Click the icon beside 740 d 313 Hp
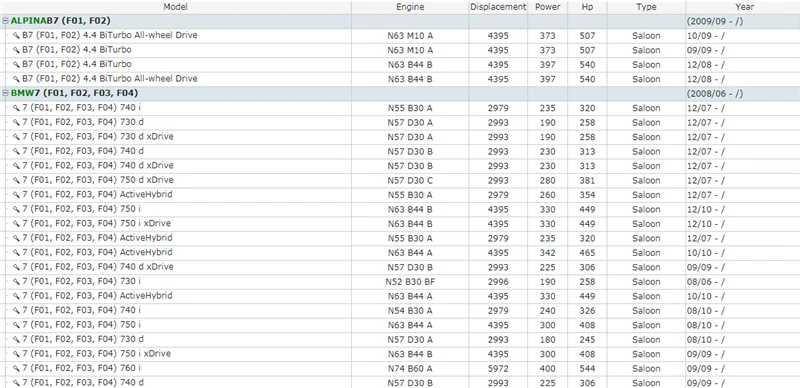This screenshot has height=388, width=800. (16, 152)
